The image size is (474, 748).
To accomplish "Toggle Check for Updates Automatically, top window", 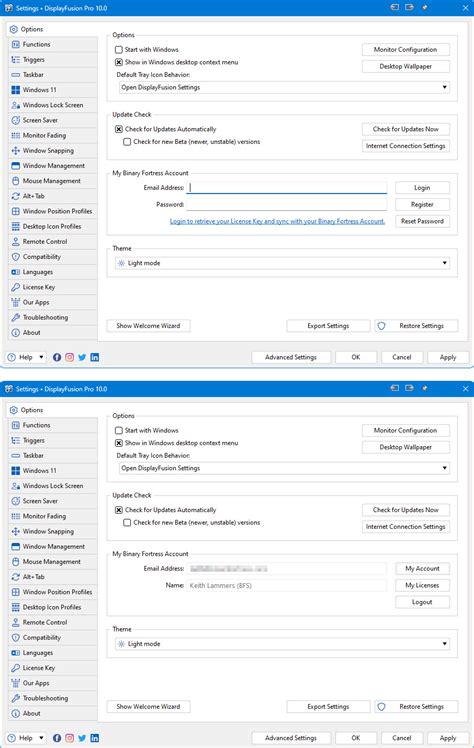I will point(119,129).
